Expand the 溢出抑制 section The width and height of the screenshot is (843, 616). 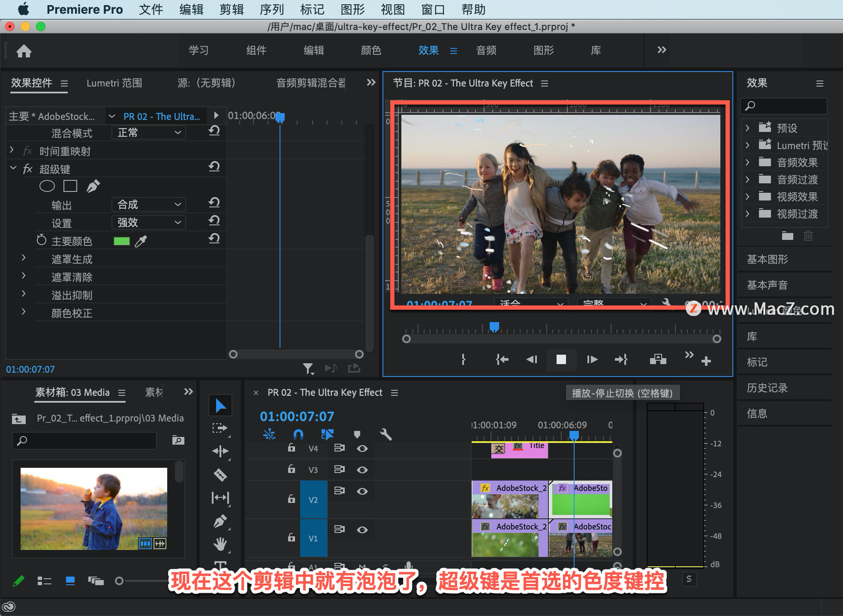(x=24, y=294)
